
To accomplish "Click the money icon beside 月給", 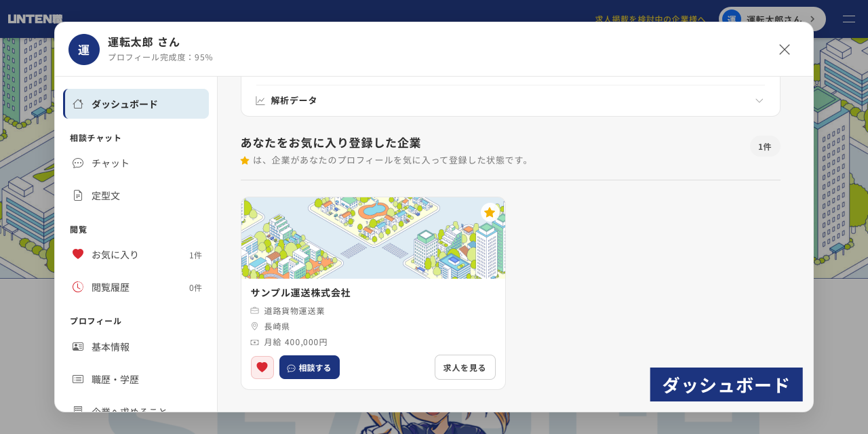I will [x=255, y=342].
